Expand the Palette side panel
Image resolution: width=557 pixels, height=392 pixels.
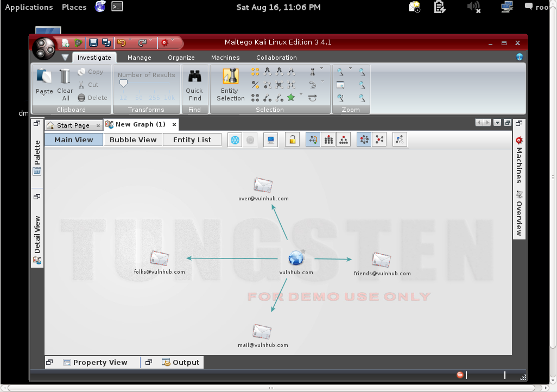[37, 157]
